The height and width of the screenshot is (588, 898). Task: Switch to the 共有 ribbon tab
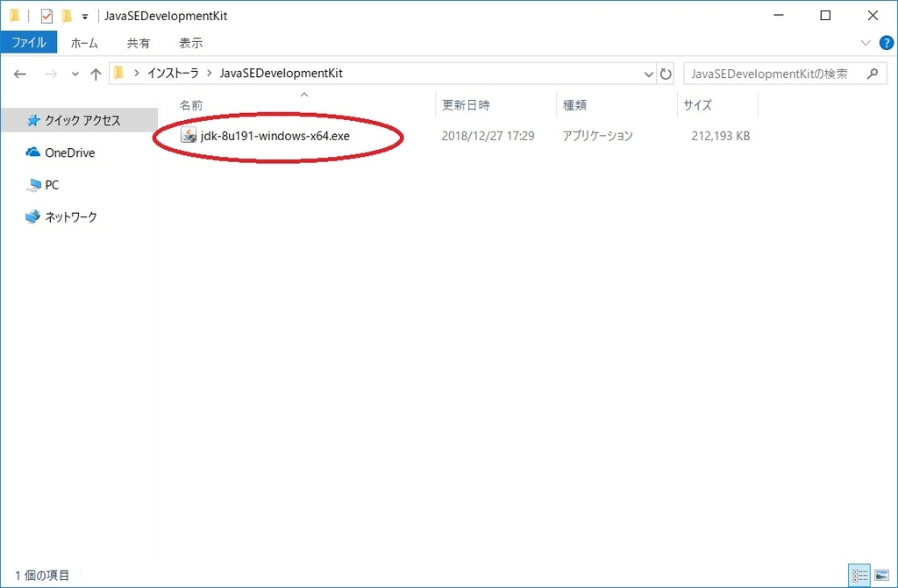[138, 43]
